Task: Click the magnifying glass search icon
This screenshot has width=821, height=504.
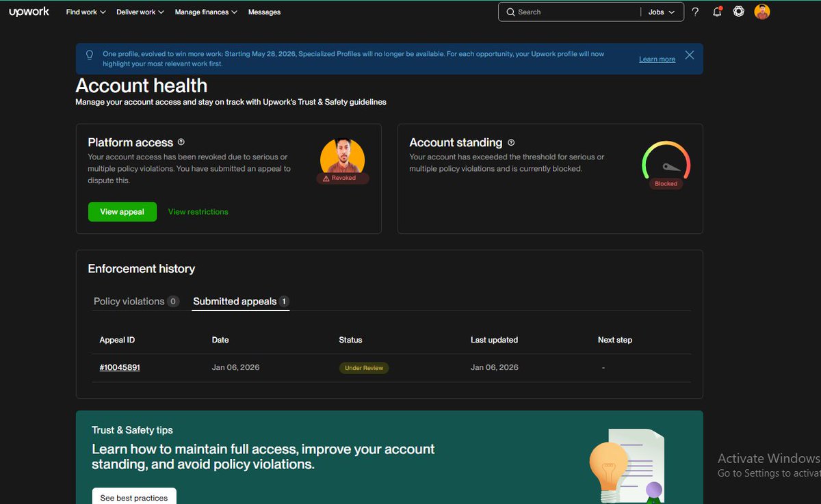Action: [x=511, y=12]
